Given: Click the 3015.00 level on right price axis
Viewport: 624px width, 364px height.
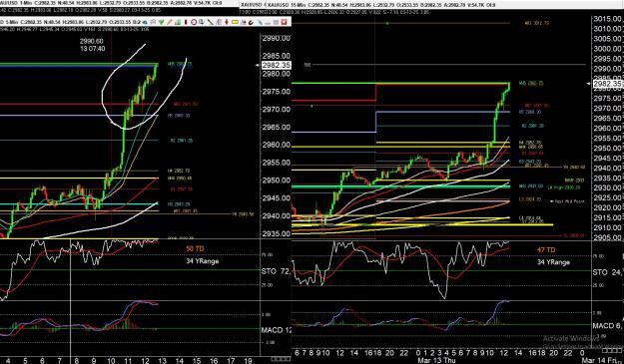Looking at the screenshot, I should 607,19.
